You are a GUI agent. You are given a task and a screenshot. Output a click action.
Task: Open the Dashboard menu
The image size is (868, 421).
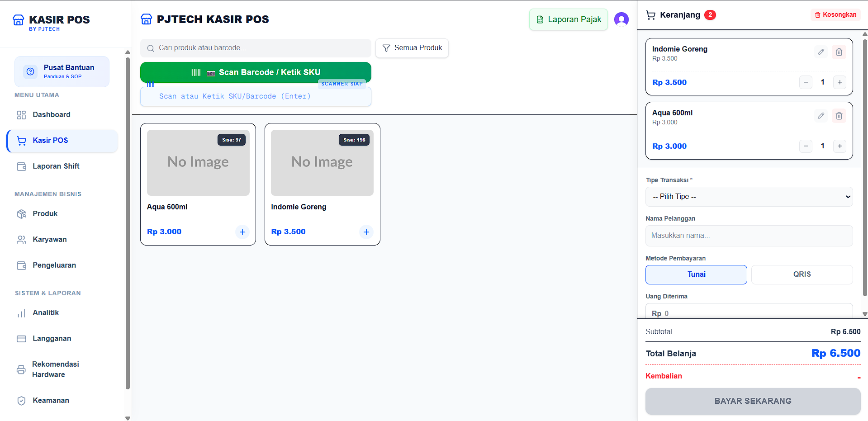(x=62, y=115)
